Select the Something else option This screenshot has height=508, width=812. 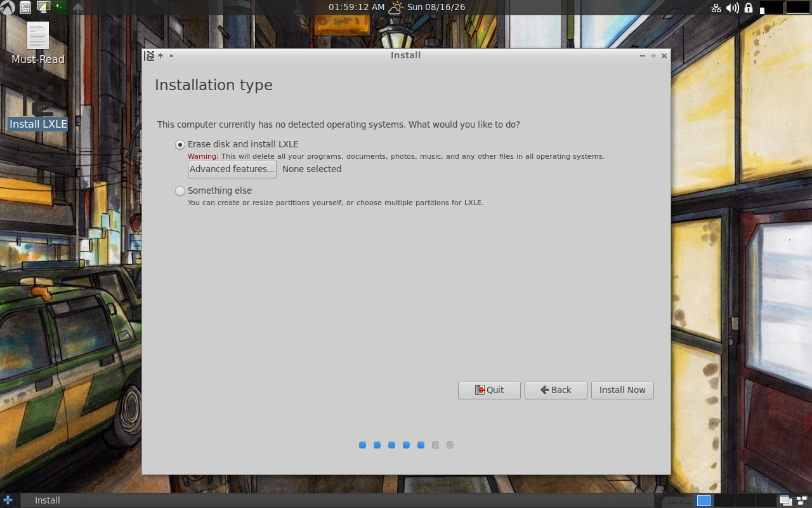point(214,190)
